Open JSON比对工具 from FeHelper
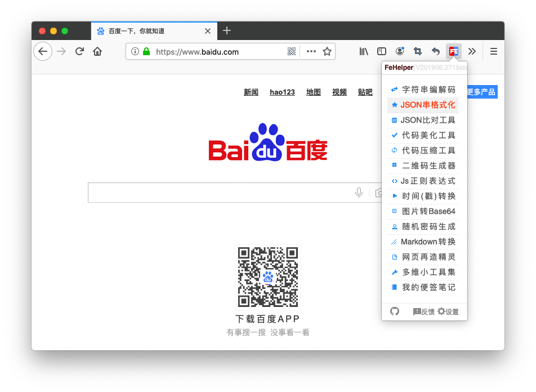 422,120
